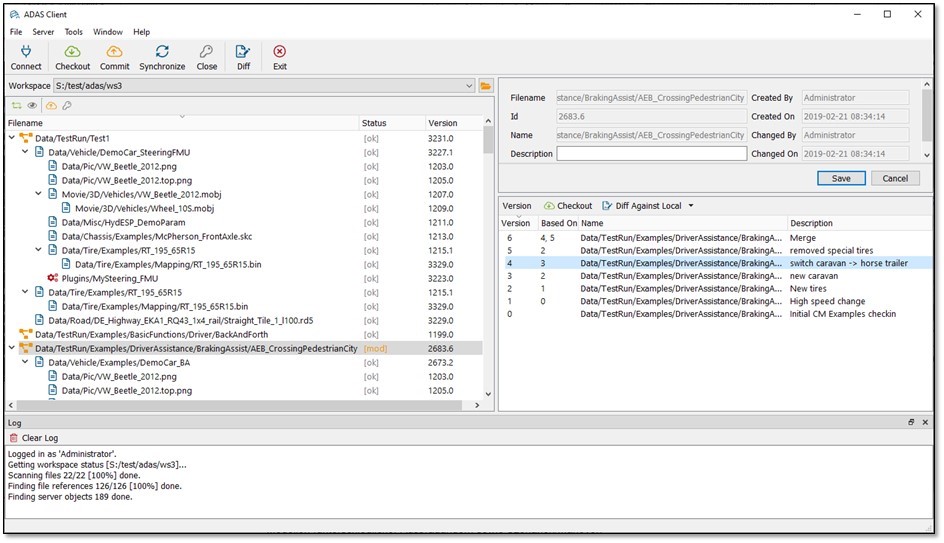This screenshot has width=944, height=543.
Task: Open the Tools menu
Action: pyautogui.click(x=73, y=32)
